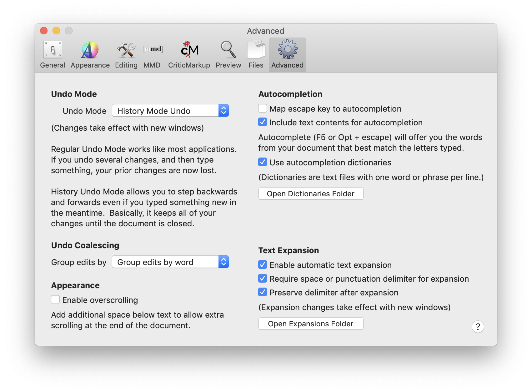
Task: Open Preview magnifying glass preferences
Action: pos(228,50)
